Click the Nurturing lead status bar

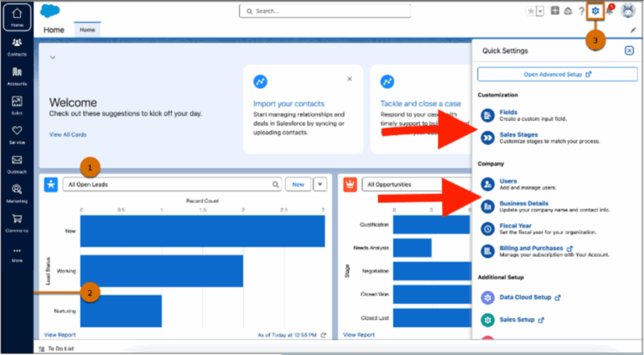coord(121,311)
